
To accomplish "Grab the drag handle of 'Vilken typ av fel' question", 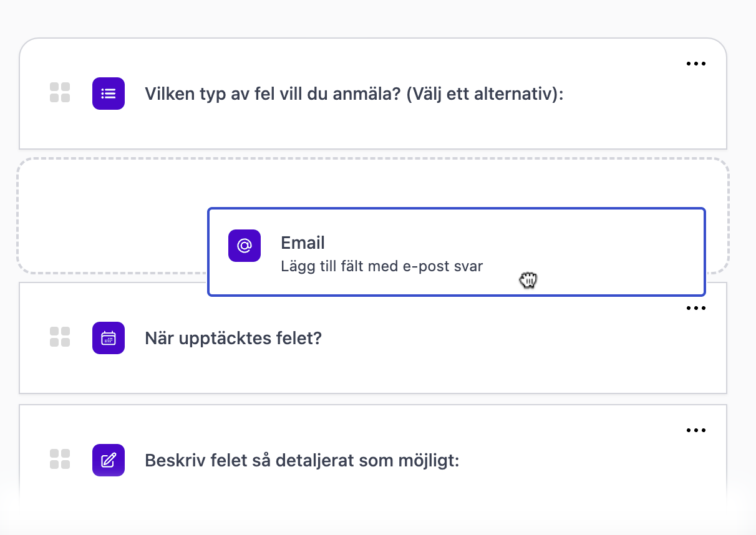I will (x=60, y=93).
